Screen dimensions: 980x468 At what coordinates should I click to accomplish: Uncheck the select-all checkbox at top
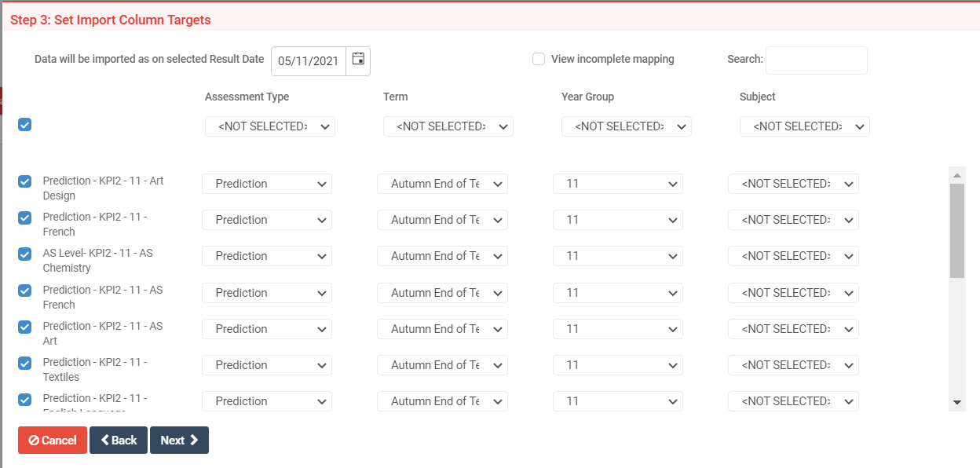click(x=24, y=124)
